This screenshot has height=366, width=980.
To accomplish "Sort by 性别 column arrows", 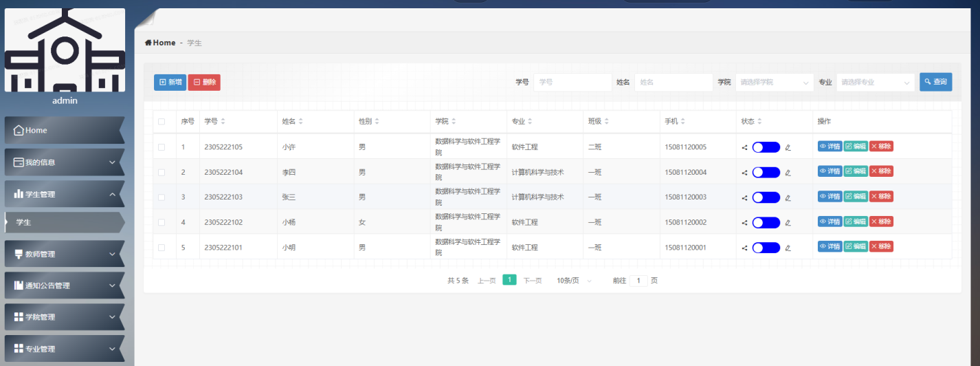I will [x=377, y=121].
